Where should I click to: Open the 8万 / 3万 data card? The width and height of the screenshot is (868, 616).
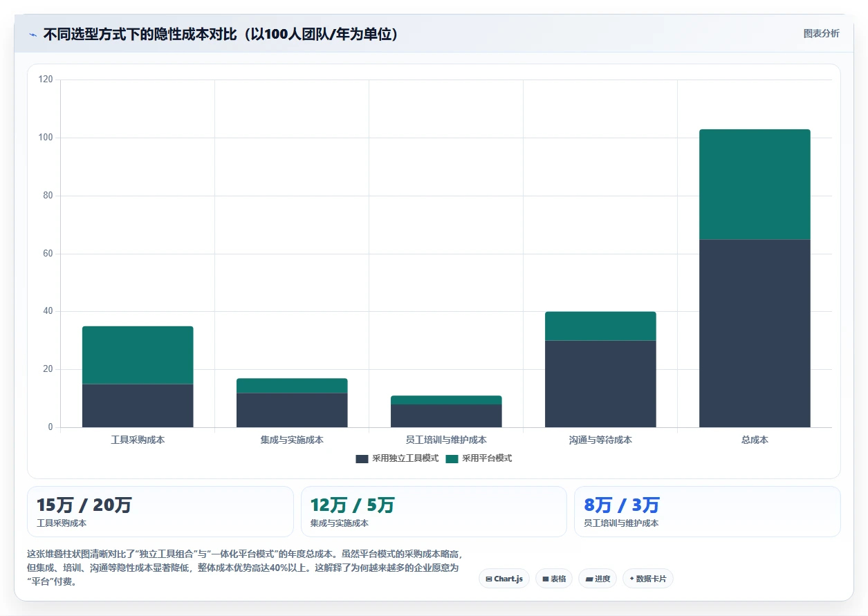pyautogui.click(x=708, y=512)
